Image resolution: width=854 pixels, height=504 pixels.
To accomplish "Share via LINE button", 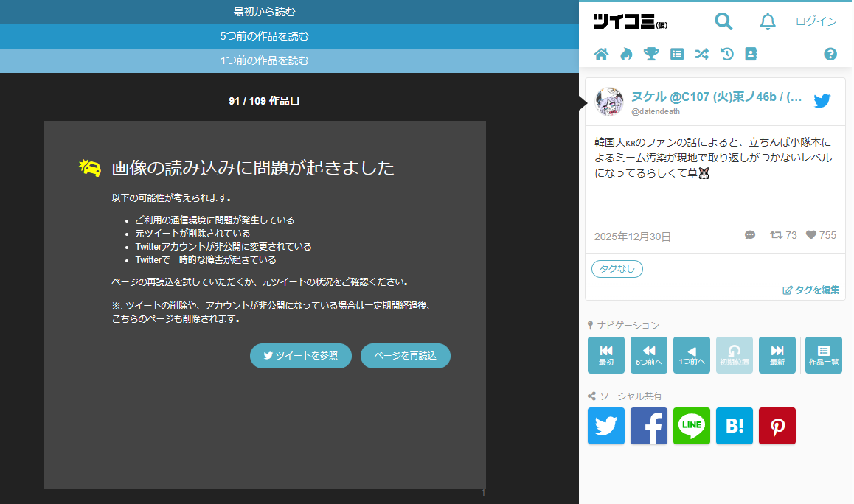I will pyautogui.click(x=692, y=426).
